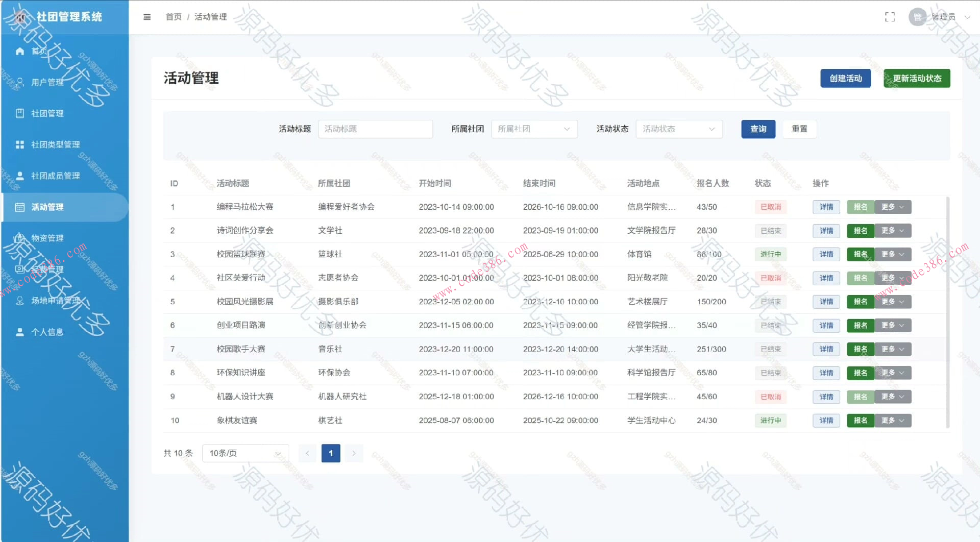Click the hamburger icon to collapse the sidebar

(147, 16)
